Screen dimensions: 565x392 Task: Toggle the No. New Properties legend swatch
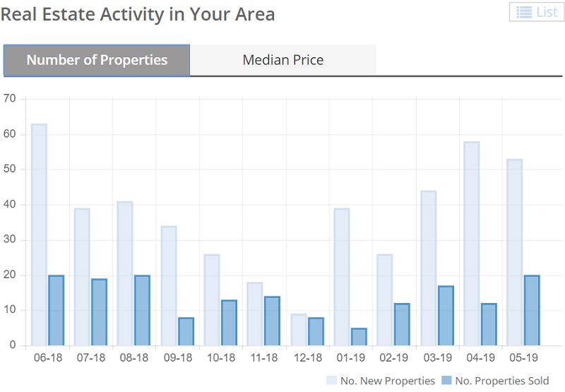tap(331, 381)
